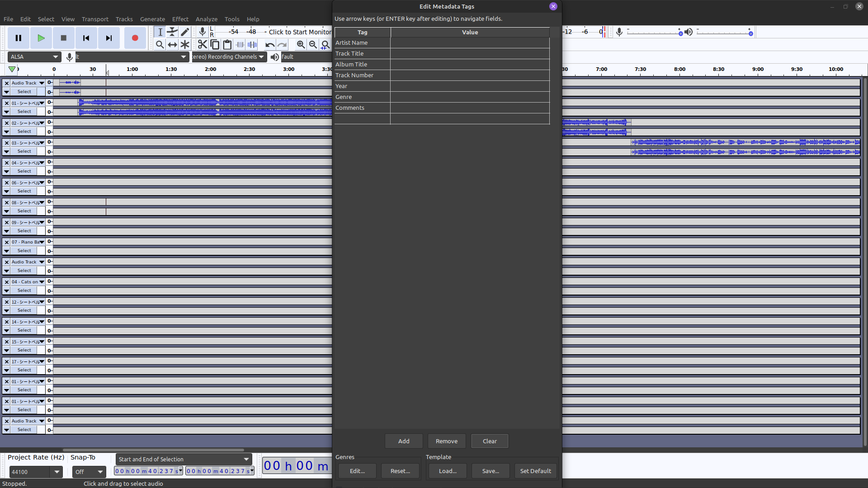Trim audio outside selection
This screenshot has height=488, width=868.
click(239, 44)
